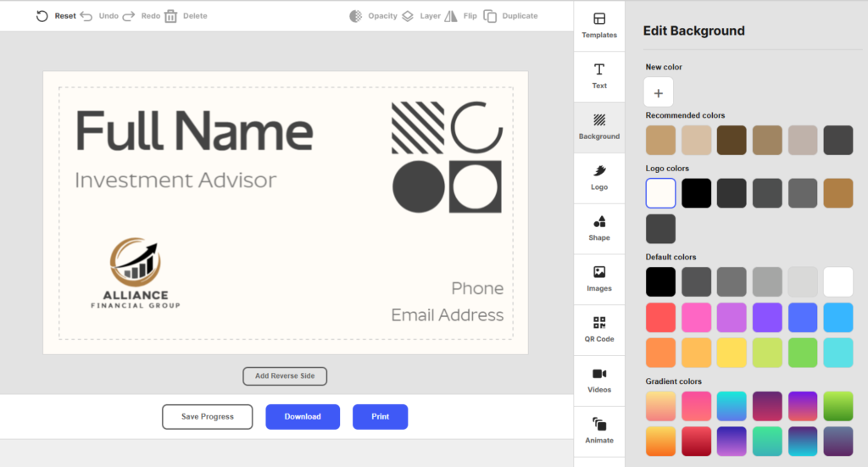868x467 pixels.
Task: Pick the green default color swatch
Action: click(x=802, y=353)
